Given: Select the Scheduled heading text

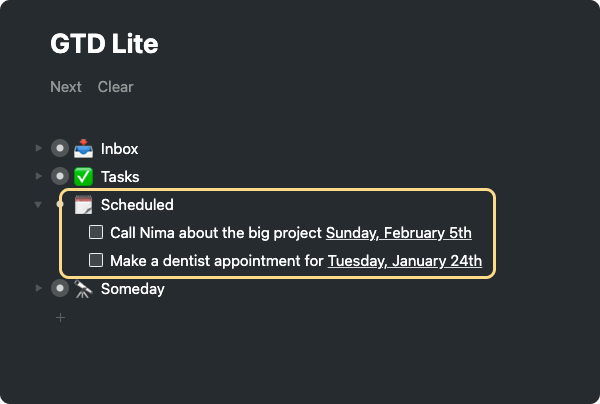Looking at the screenshot, I should [x=137, y=205].
